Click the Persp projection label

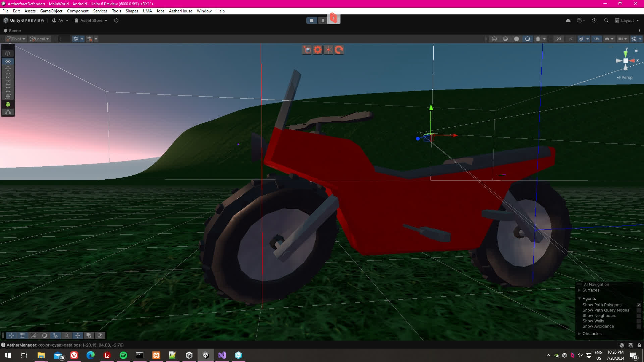[626, 77]
